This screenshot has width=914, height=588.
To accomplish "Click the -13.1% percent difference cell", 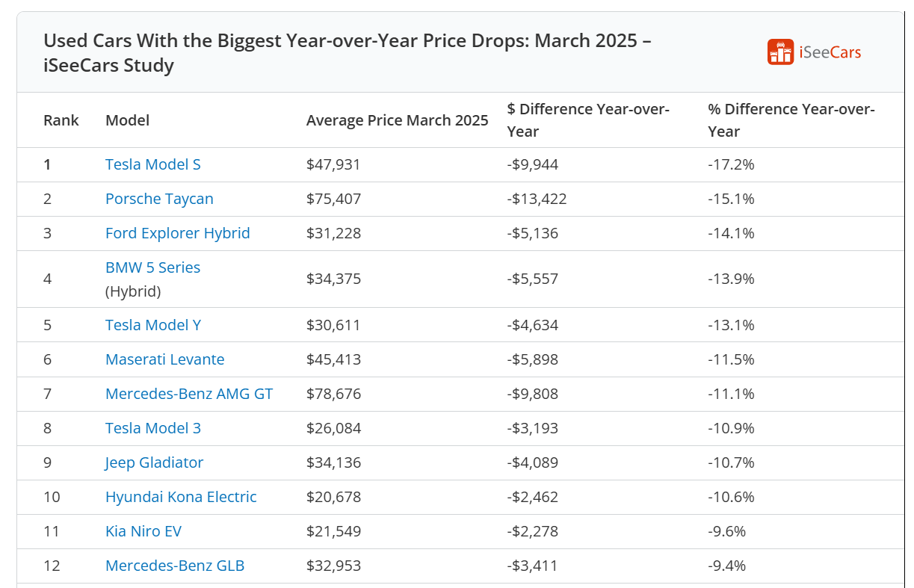I will pos(731,325).
